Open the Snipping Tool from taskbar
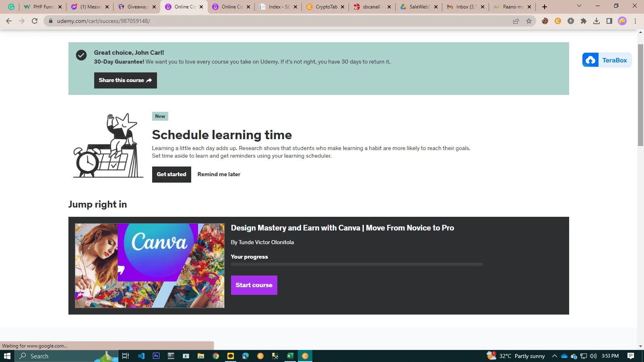 (275, 356)
